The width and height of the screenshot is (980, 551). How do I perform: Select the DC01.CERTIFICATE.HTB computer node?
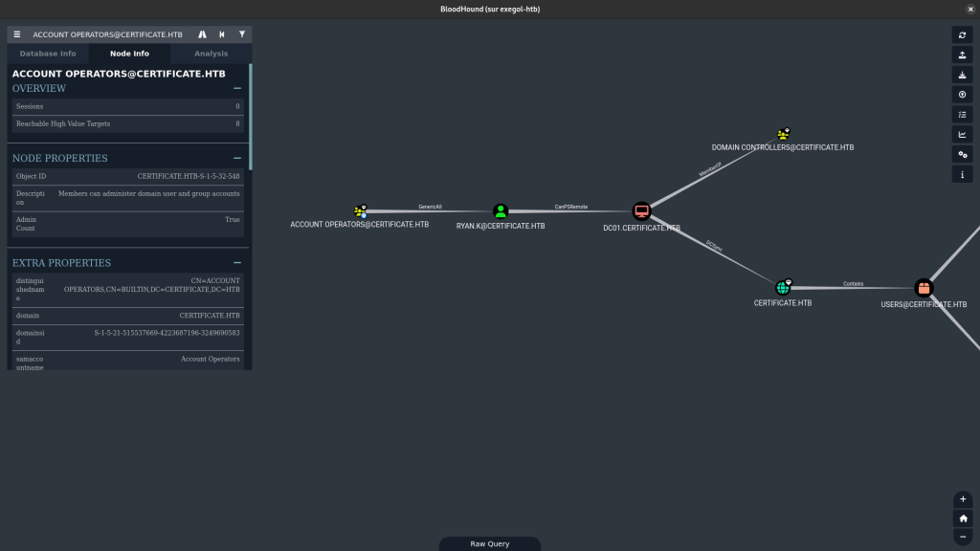[x=641, y=211]
